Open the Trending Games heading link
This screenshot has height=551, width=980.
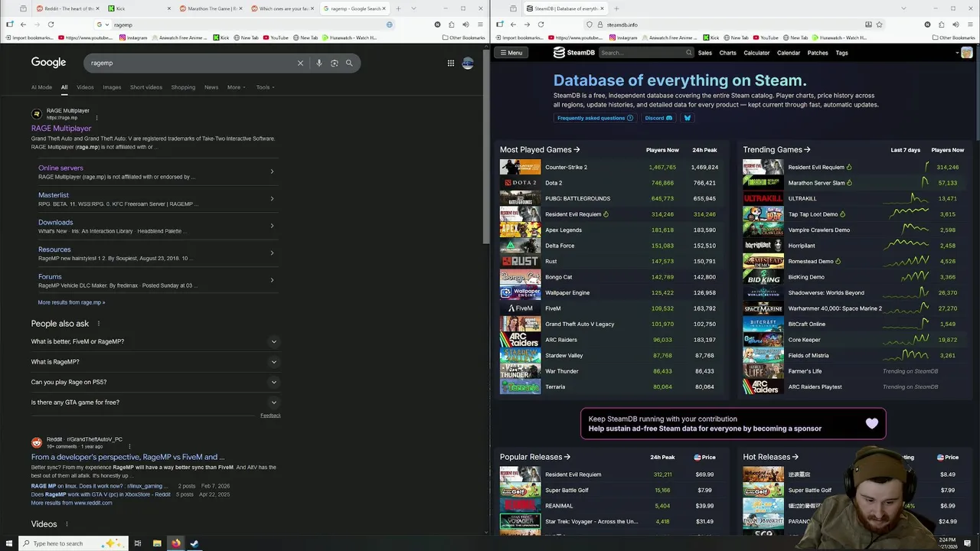click(x=776, y=150)
